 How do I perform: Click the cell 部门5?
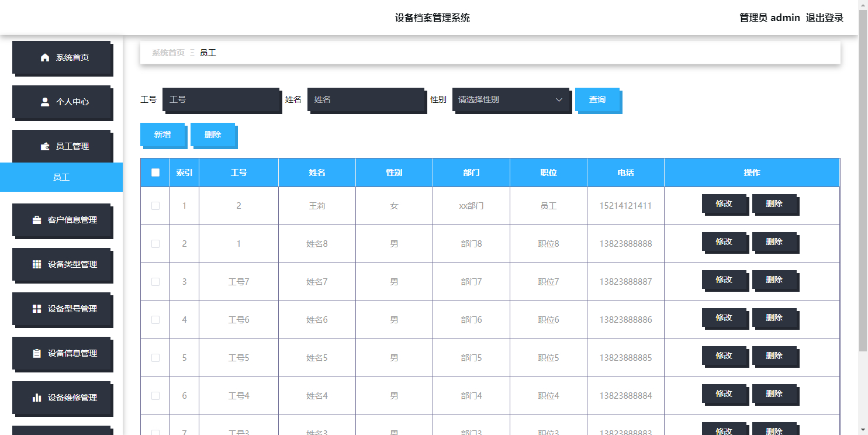(x=471, y=358)
